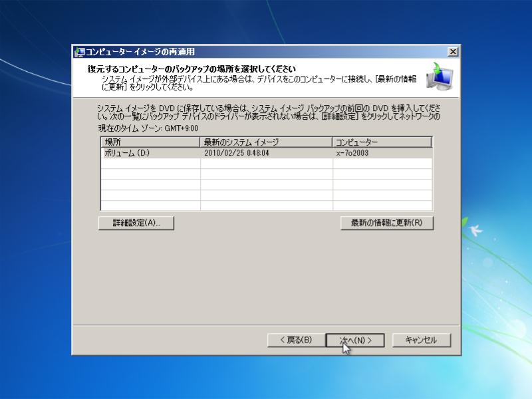This screenshot has height=399, width=532.
Task: Click the x-7o2003 computer name cell
Action: tap(352, 154)
